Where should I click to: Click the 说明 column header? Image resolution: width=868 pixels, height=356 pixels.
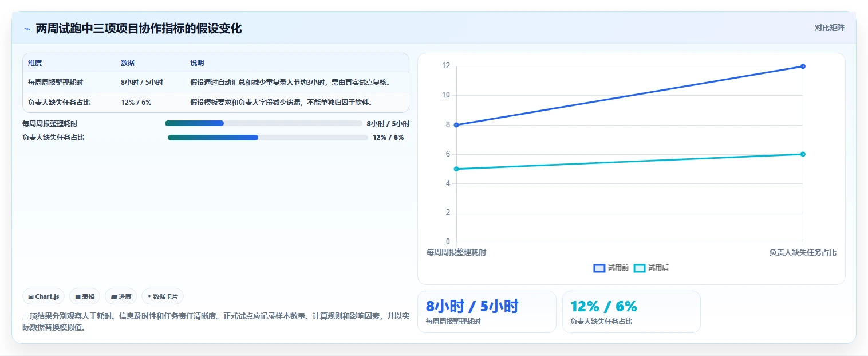(197, 63)
